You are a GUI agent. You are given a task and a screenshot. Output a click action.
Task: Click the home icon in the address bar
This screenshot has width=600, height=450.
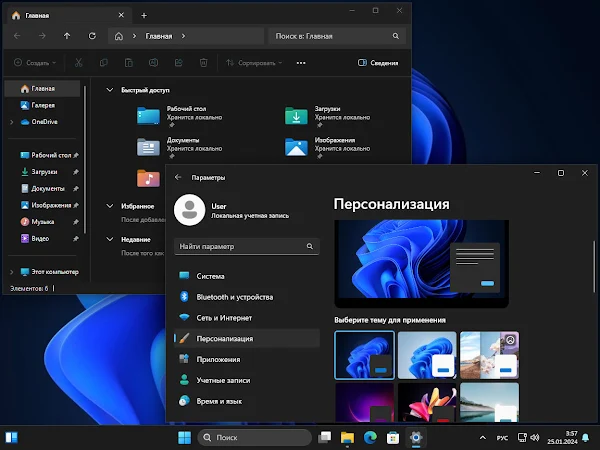click(119, 36)
